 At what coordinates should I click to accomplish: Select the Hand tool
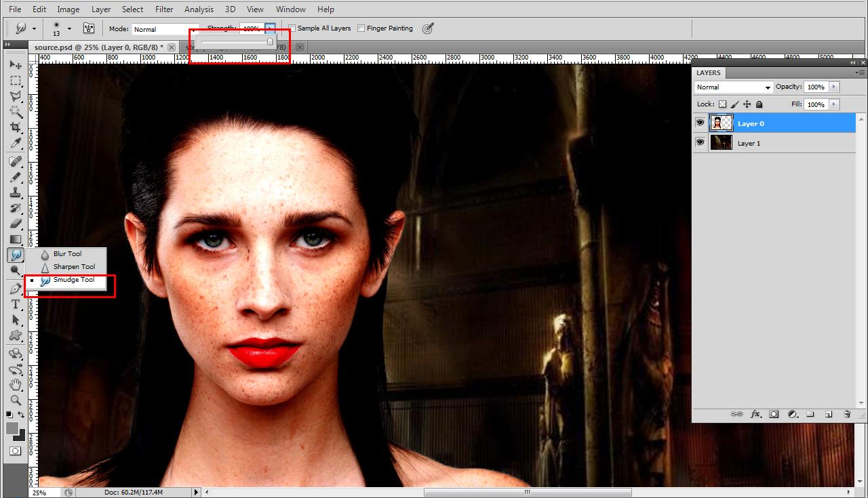(x=16, y=385)
